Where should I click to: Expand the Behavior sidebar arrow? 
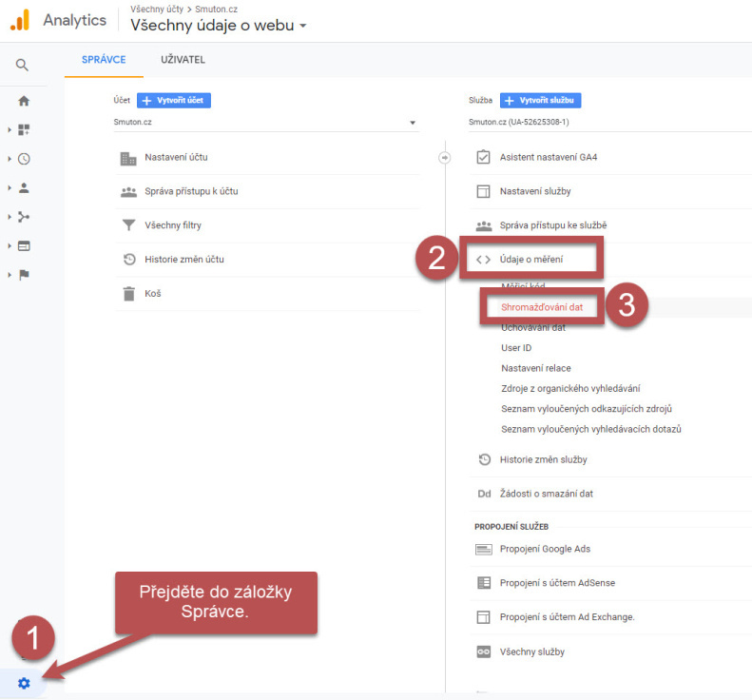(x=10, y=246)
